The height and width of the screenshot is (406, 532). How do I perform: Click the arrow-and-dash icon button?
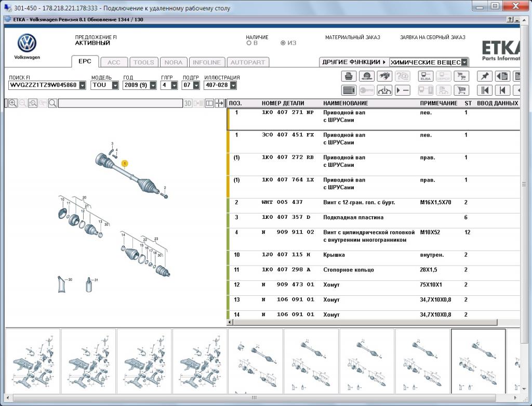point(403,90)
